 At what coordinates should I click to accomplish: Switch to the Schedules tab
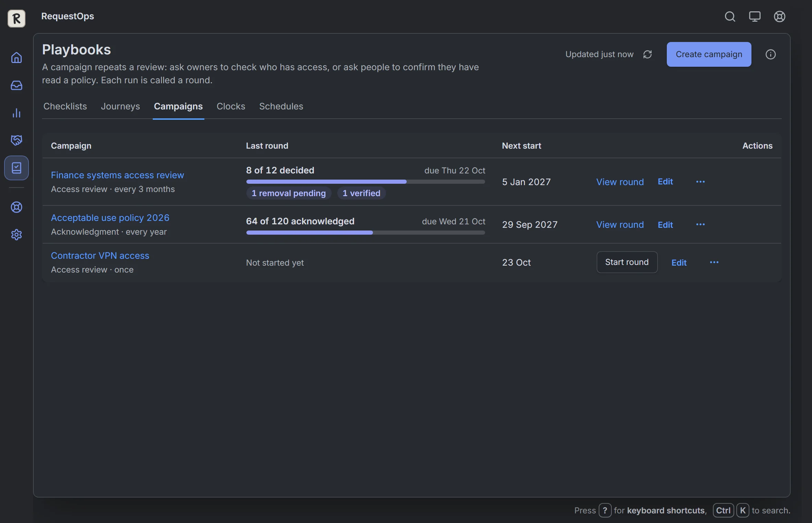[281, 106]
